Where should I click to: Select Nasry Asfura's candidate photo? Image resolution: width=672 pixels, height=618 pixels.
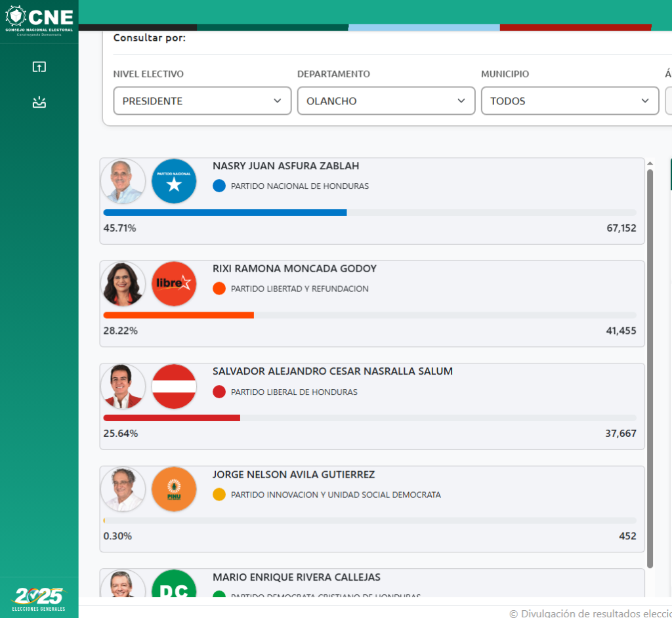click(123, 181)
